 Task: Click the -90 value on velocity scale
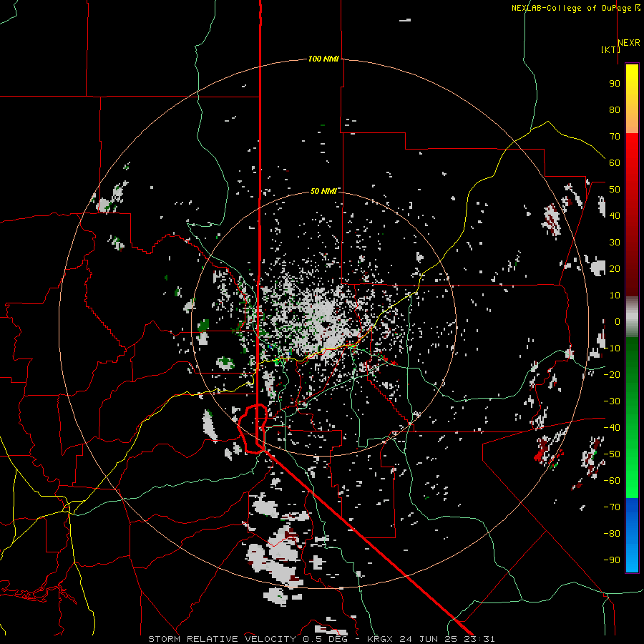(612, 560)
